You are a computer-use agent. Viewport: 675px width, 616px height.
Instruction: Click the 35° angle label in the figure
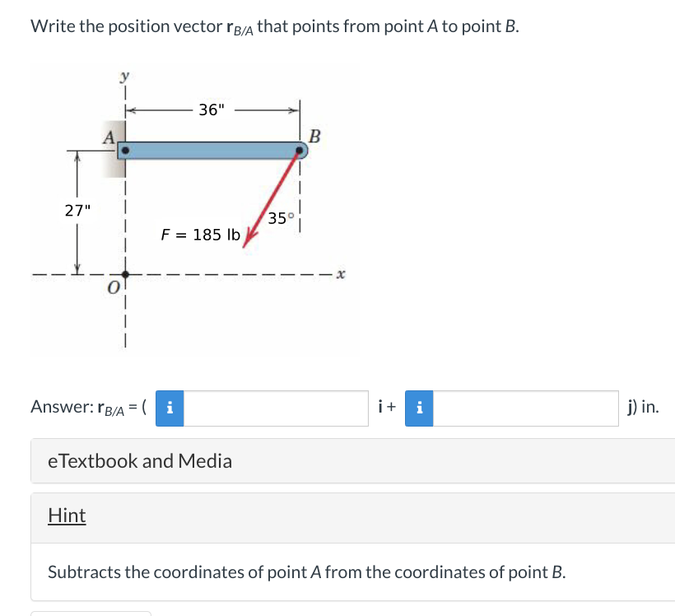pyautogui.click(x=280, y=217)
